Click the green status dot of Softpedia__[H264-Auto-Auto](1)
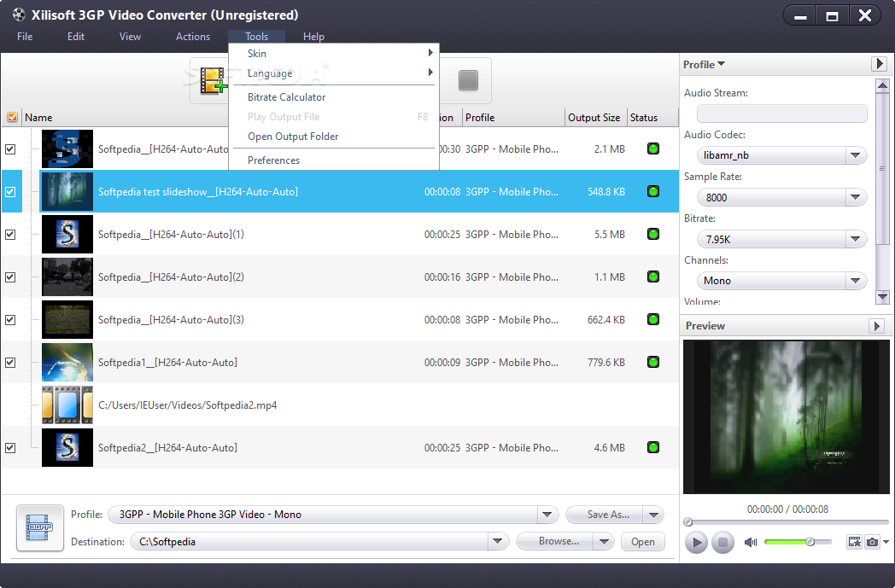 click(x=653, y=235)
